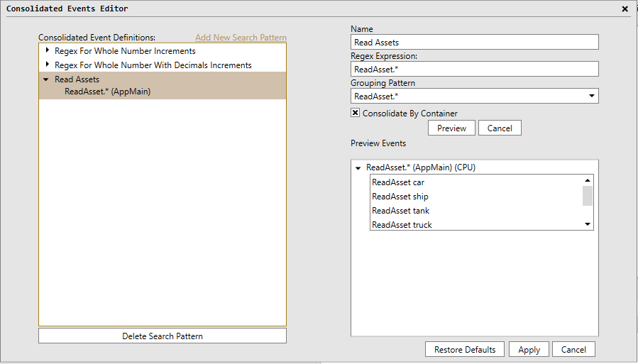Click the Delete Search Pattern button
Screen dimensions: 638x364
pos(163,336)
